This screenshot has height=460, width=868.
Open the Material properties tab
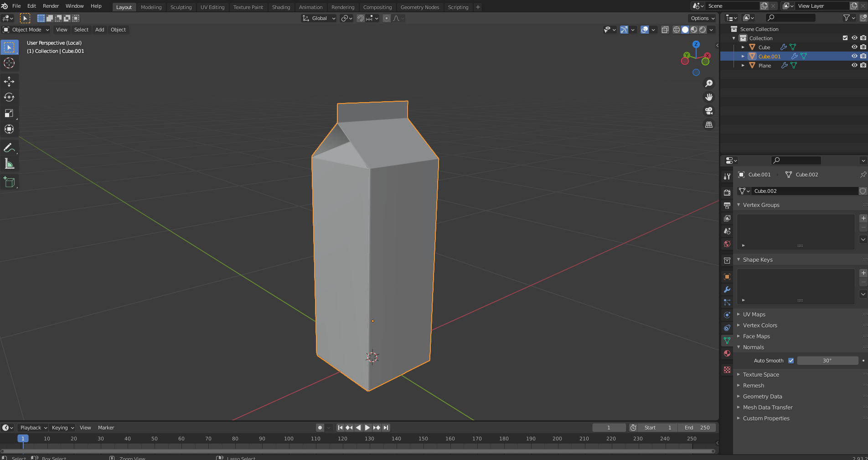tap(727, 353)
